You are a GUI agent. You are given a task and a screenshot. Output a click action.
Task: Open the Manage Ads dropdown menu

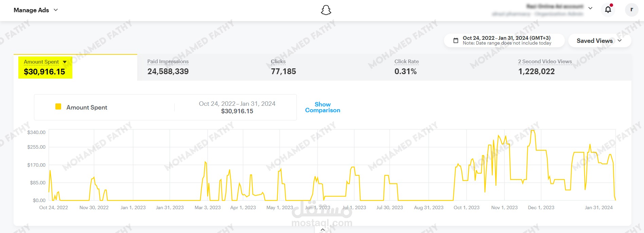[36, 10]
